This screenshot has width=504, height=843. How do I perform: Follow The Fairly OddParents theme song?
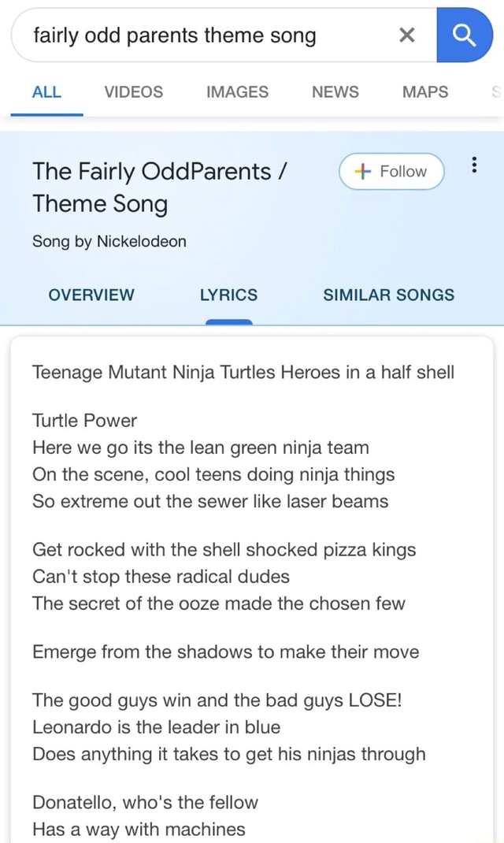pos(391,171)
